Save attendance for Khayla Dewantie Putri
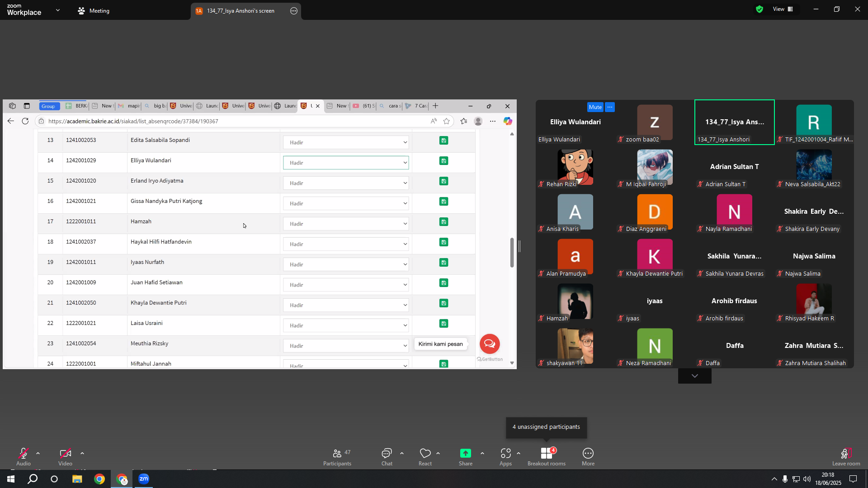Viewport: 868px width, 488px height. (x=444, y=303)
